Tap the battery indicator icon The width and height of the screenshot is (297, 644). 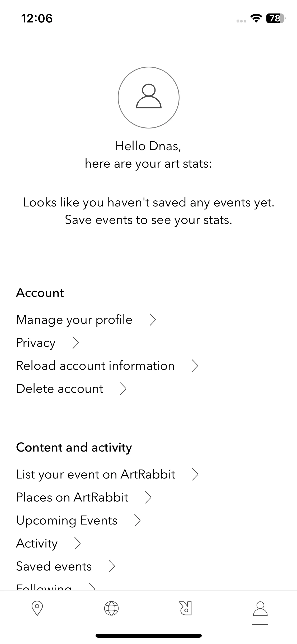(x=276, y=18)
